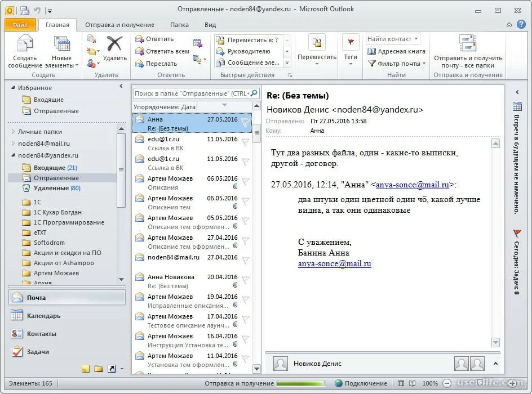Toggle flag on Артем Можаев 11.04.2016 message
This screenshot has height=394, width=532.
[x=245, y=359]
